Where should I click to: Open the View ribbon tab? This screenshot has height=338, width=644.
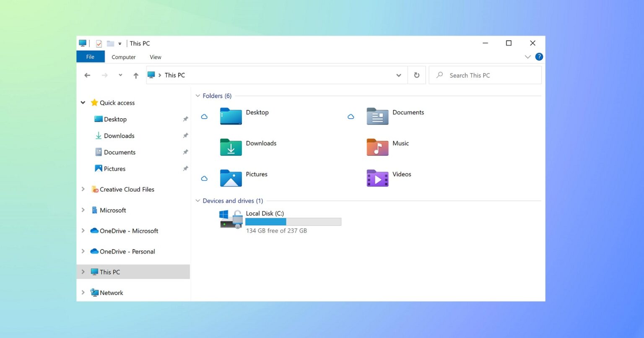[x=155, y=57]
